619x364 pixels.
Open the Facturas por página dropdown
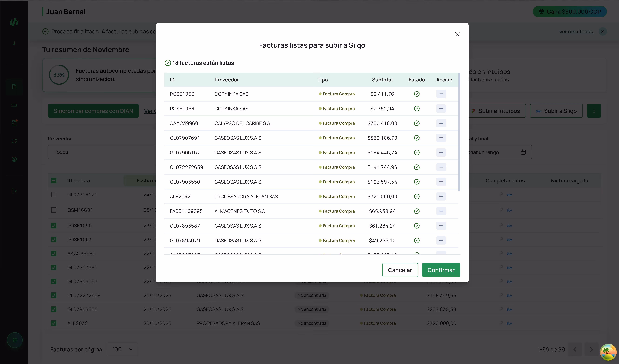coord(122,349)
